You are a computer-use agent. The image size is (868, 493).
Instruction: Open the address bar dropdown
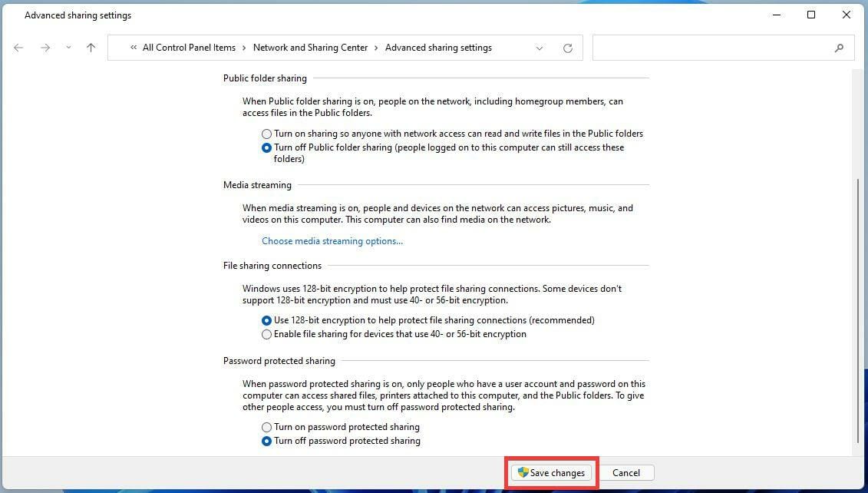click(x=540, y=48)
